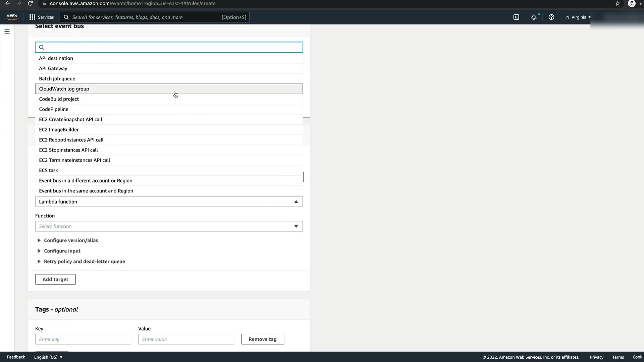Focus the Enter key tag field

(83, 339)
